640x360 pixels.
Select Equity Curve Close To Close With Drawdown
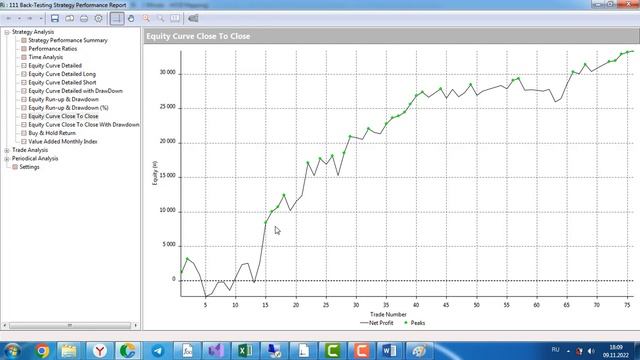coord(84,124)
